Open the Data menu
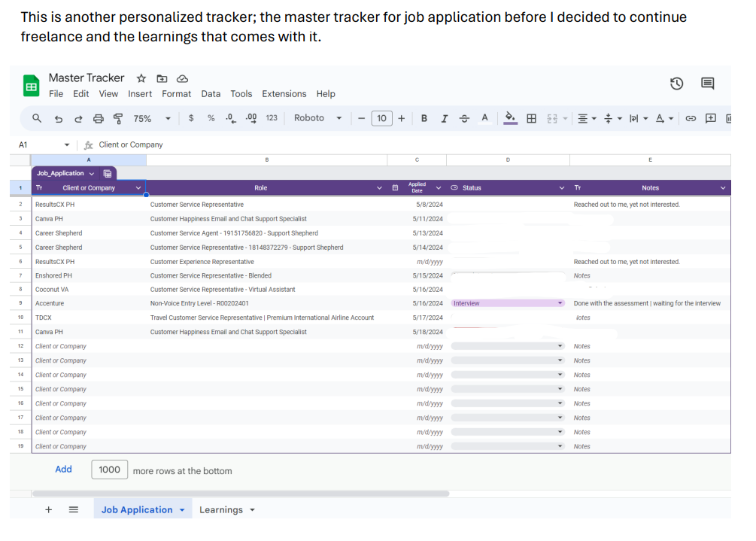 coord(211,94)
